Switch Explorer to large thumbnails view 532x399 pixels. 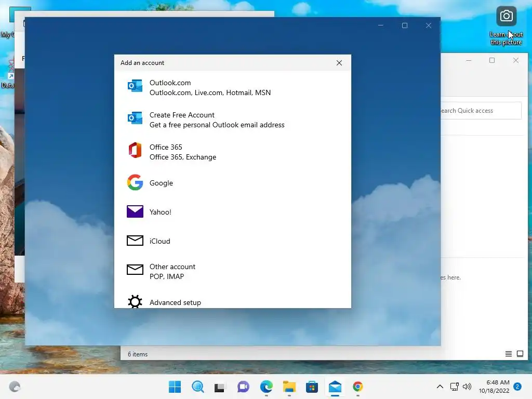pos(520,354)
